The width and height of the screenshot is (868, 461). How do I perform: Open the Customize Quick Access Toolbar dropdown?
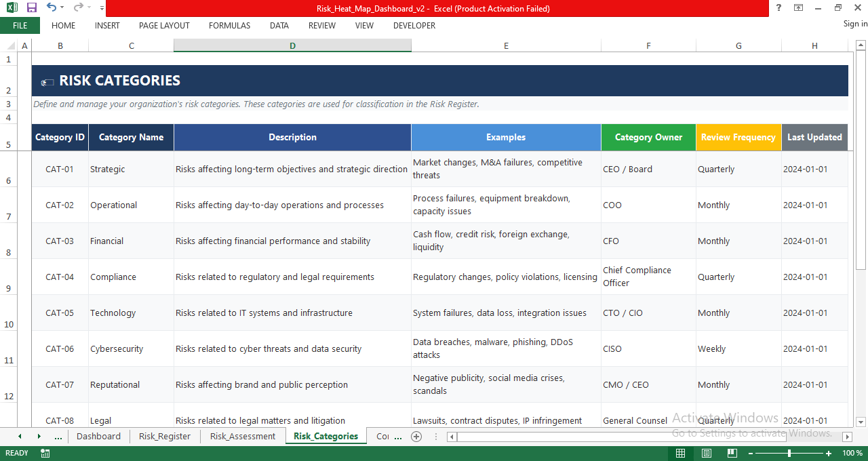click(x=102, y=8)
